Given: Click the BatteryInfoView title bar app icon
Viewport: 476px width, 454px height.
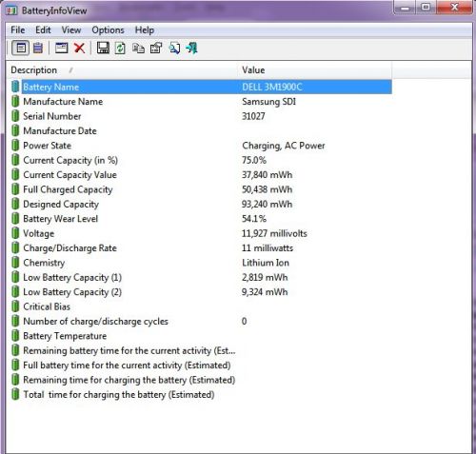Looking at the screenshot, I should coord(11,10).
